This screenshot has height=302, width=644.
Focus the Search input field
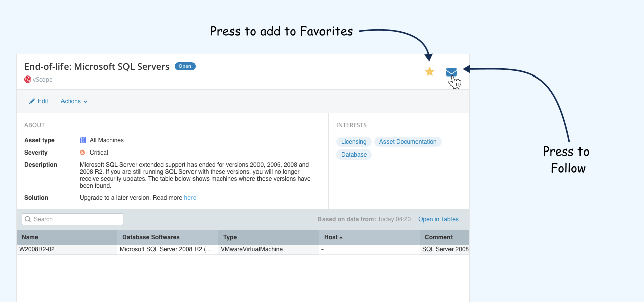(x=73, y=219)
